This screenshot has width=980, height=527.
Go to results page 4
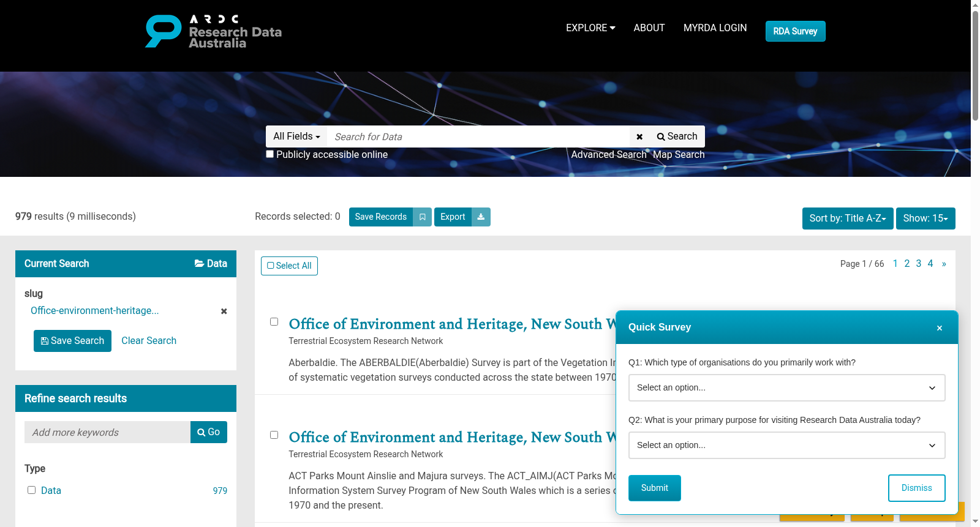pos(930,264)
